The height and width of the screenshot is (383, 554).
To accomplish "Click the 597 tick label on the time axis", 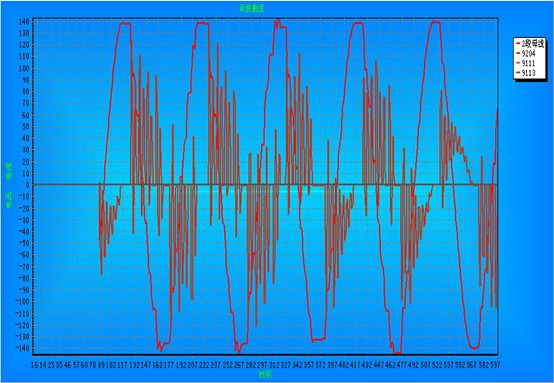I will [x=494, y=365].
